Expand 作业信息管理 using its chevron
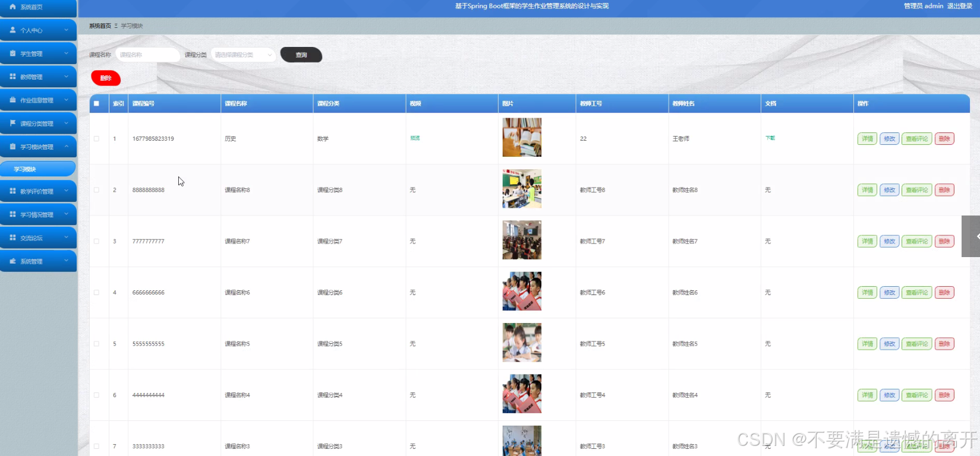Screen dimensions: 980x456 pos(66,100)
